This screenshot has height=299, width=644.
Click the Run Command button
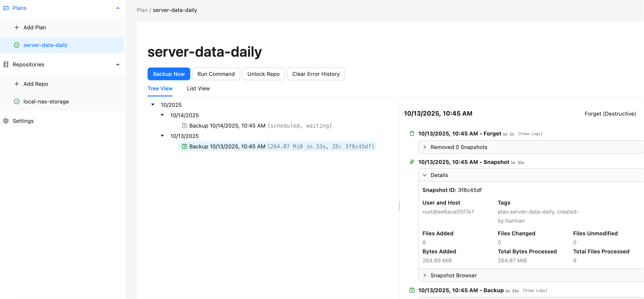click(x=216, y=74)
